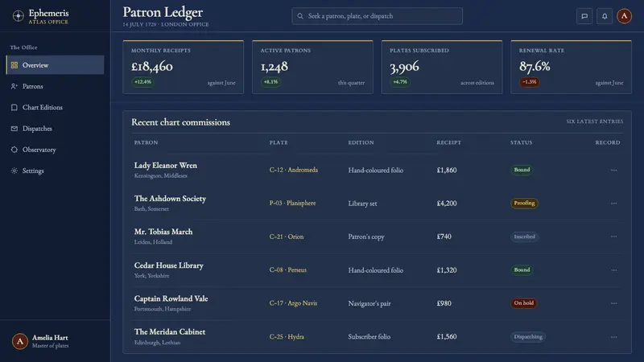Click the search magnifier icon

pos(300,16)
